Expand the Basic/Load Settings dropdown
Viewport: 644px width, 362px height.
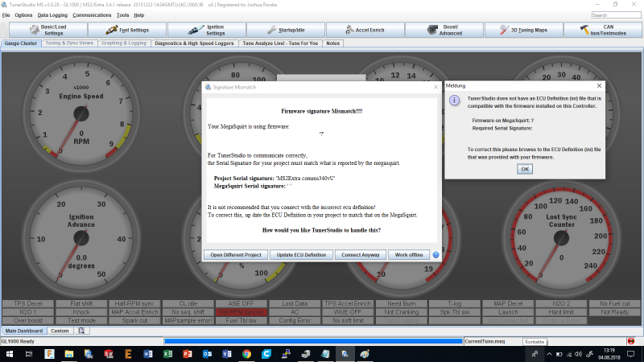click(47, 30)
